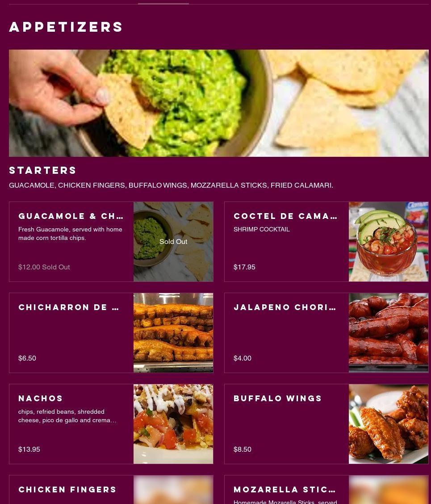431x504 pixels.
Task: Open the Jalapeno Chorizo sausage image
Action: click(x=388, y=333)
